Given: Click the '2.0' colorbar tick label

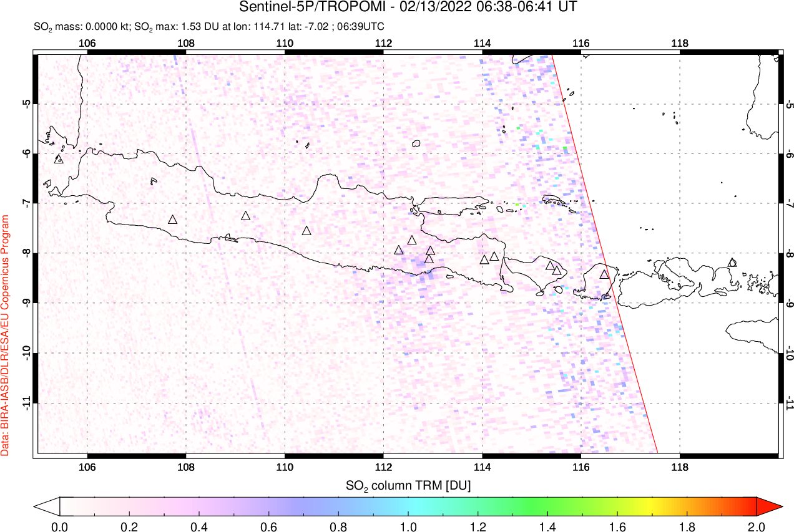Looking at the screenshot, I should click(757, 526).
